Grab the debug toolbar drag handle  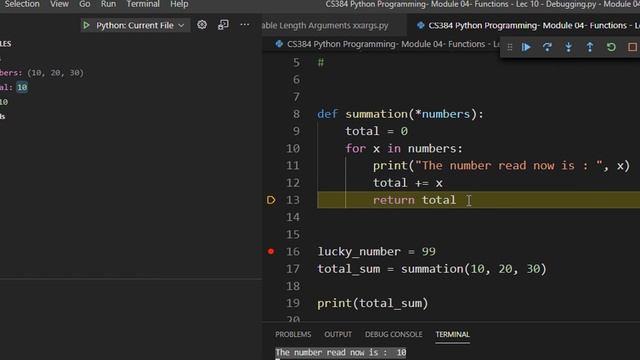[x=510, y=47]
